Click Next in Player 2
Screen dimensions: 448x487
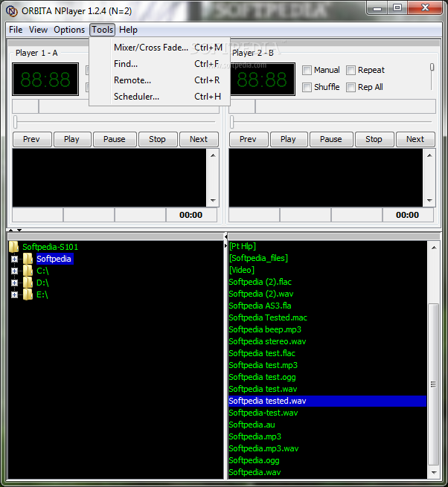tap(415, 139)
